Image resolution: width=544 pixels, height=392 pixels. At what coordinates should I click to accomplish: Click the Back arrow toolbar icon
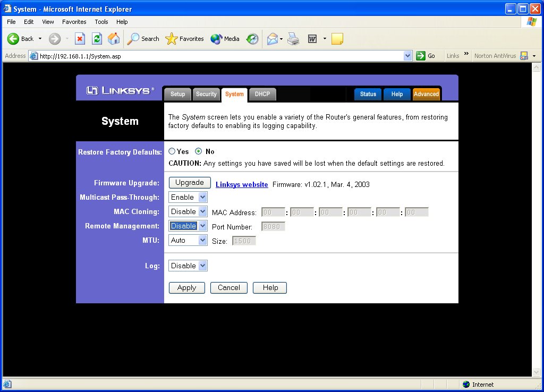pyautogui.click(x=14, y=39)
